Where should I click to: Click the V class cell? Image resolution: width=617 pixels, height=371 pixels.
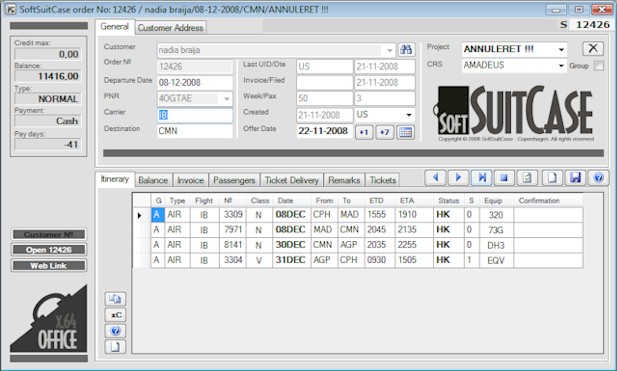(259, 260)
